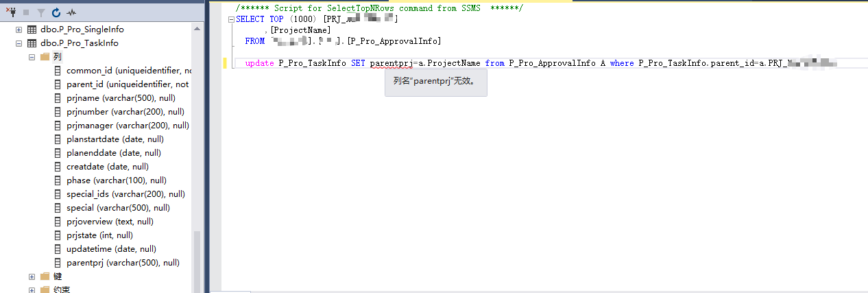Click 'P_Pro_TaskInfo.parent_id' in the where clause

tap(696, 63)
